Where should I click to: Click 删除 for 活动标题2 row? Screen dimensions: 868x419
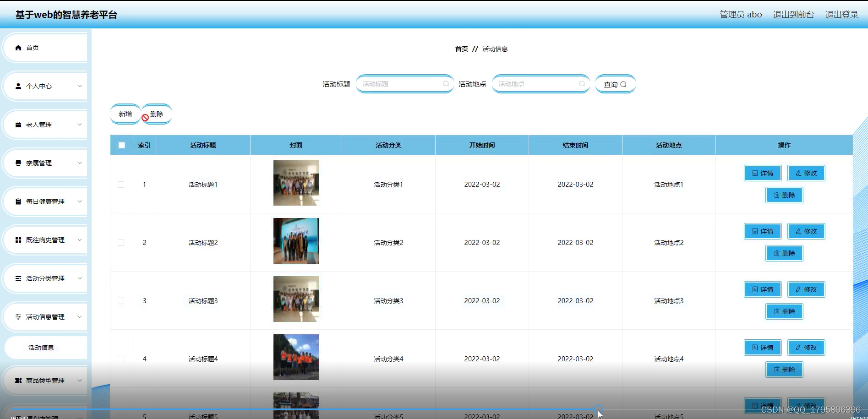[784, 253]
